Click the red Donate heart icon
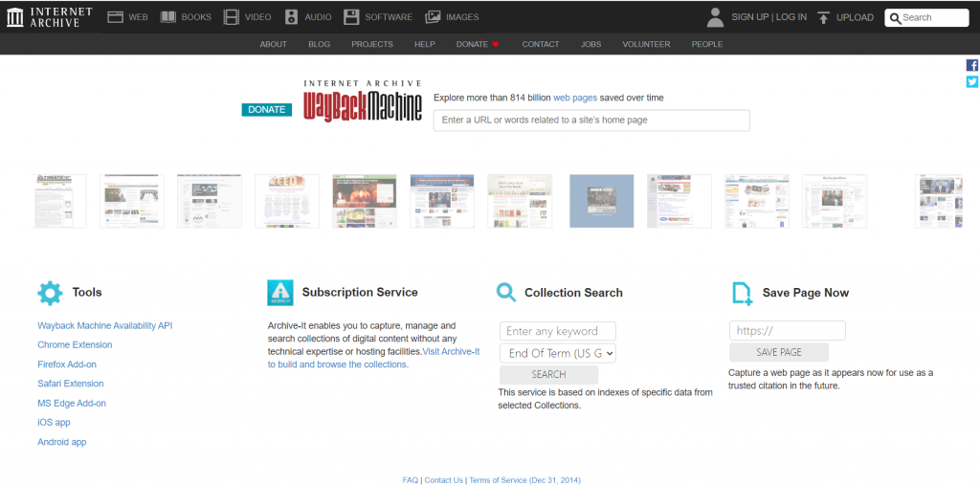Screen dimensions: 980x486 (496, 44)
